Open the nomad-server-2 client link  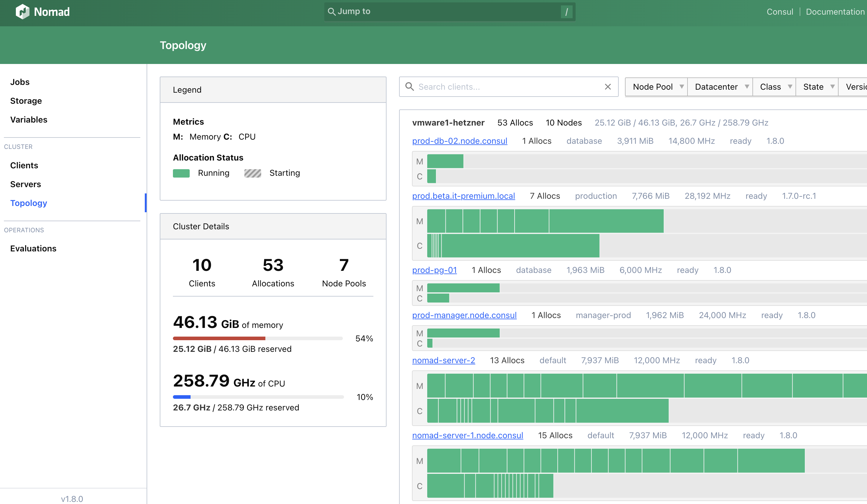443,360
